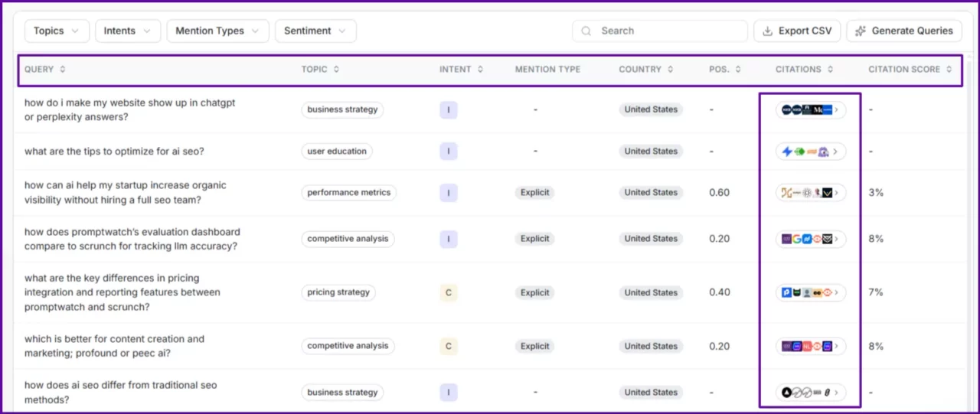Screen dimensions: 980x414
Task: Click the Export CSV button
Action: (797, 31)
